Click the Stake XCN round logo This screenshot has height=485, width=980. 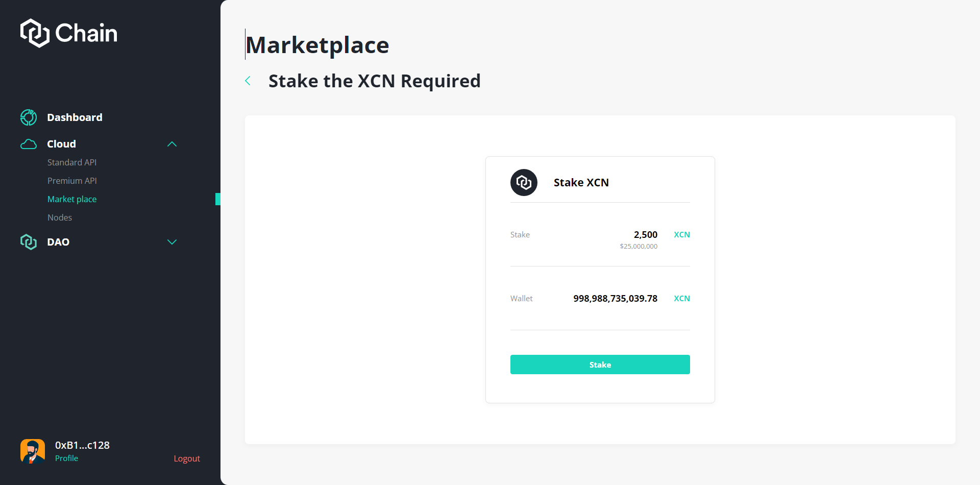(524, 183)
